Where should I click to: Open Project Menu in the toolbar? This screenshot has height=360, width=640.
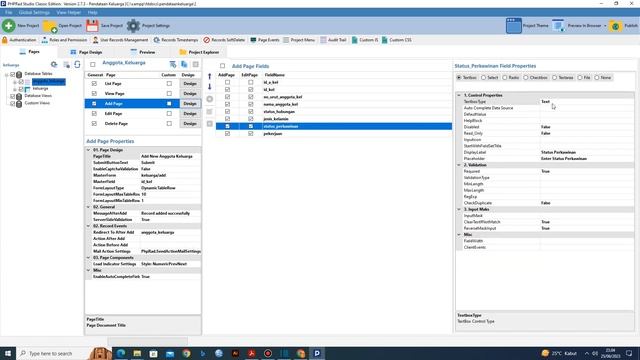click(299, 40)
